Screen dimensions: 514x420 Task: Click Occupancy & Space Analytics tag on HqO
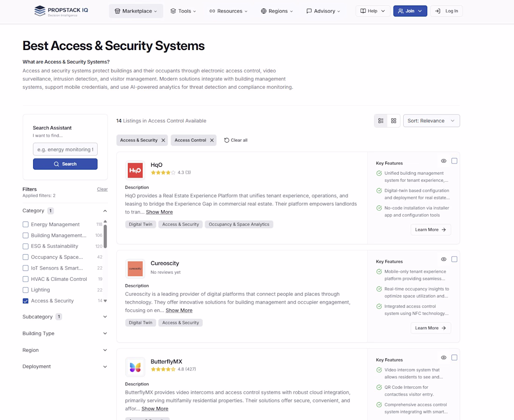(x=239, y=224)
